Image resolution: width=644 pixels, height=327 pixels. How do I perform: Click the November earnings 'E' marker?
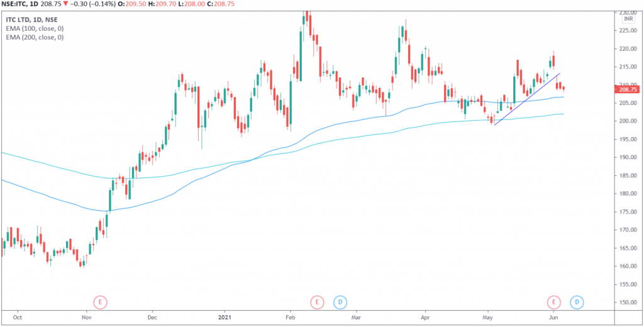click(101, 302)
